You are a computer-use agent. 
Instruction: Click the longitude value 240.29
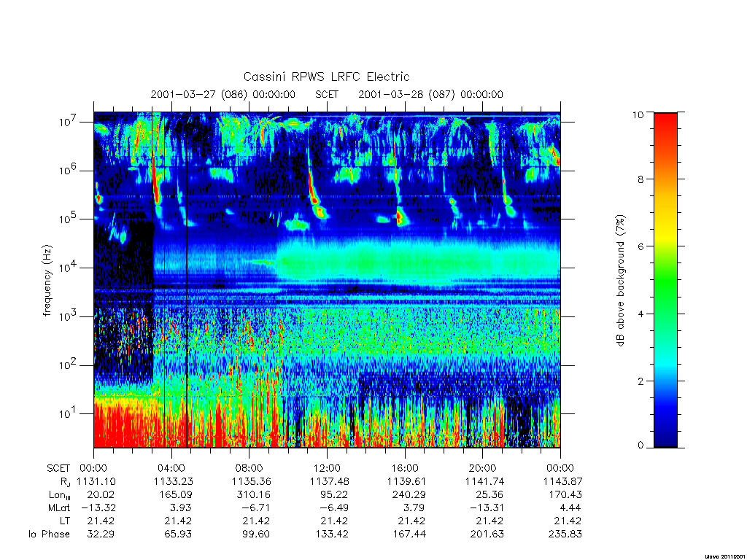pos(409,494)
